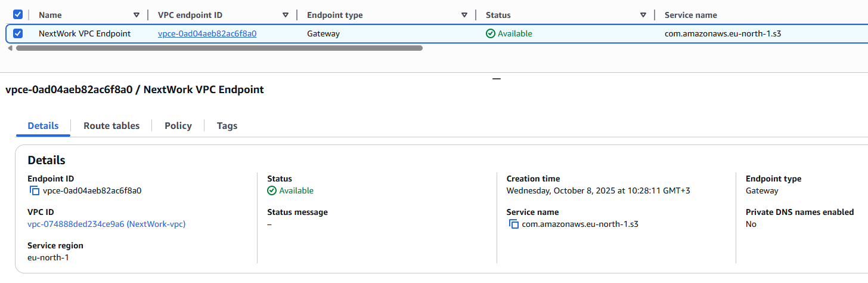The width and height of the screenshot is (868, 283).
Task: Click the Service name column header
Action: 690,15
